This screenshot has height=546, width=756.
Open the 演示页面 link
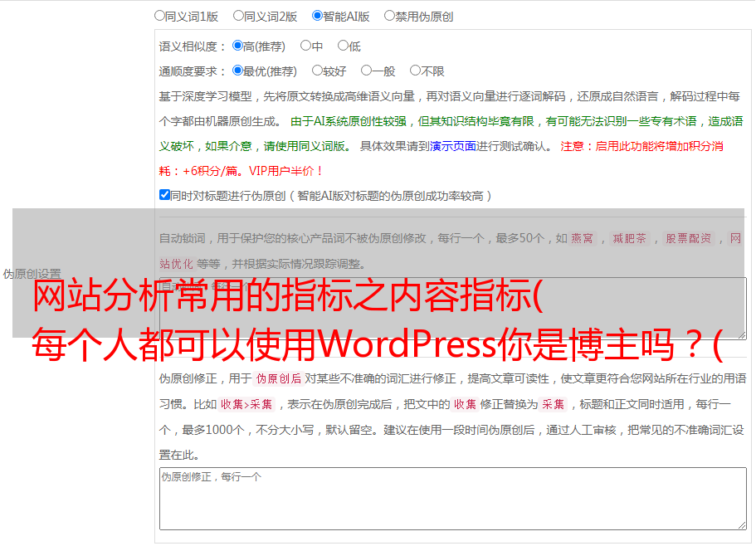point(453,146)
